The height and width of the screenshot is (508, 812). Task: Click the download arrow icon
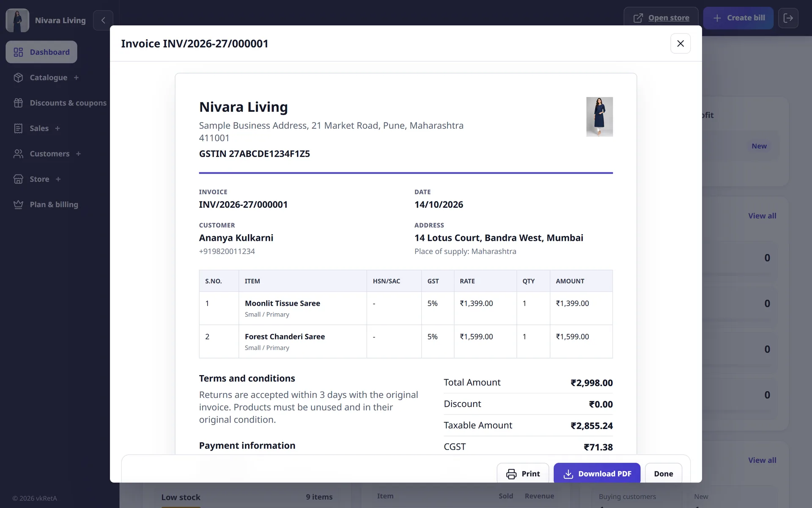[x=568, y=474]
